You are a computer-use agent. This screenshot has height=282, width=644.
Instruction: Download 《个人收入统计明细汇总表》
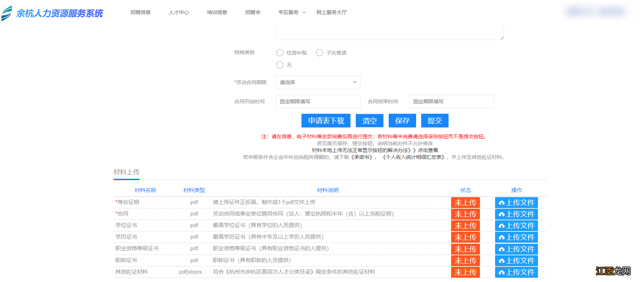[414, 157]
